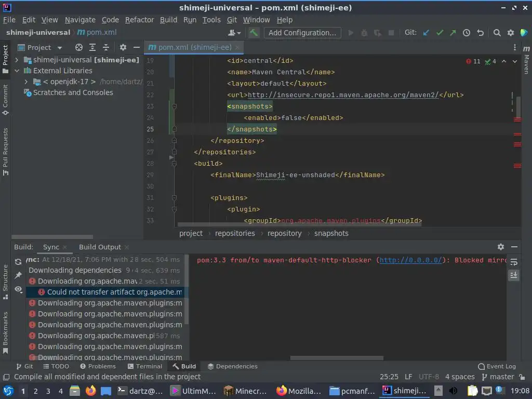The width and height of the screenshot is (532, 399).
Task: Open the Tools menu
Action: pyautogui.click(x=211, y=20)
